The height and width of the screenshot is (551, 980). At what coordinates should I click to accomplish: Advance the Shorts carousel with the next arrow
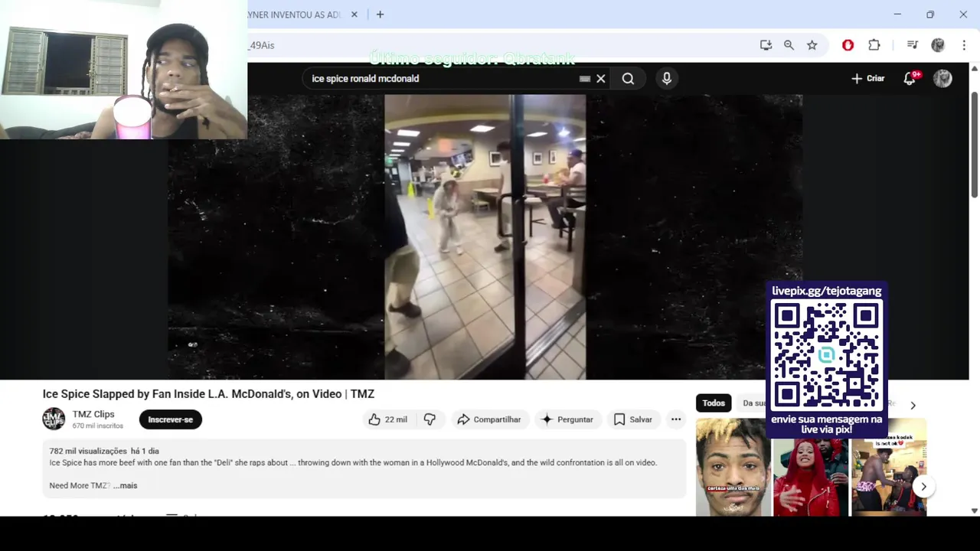tap(924, 486)
